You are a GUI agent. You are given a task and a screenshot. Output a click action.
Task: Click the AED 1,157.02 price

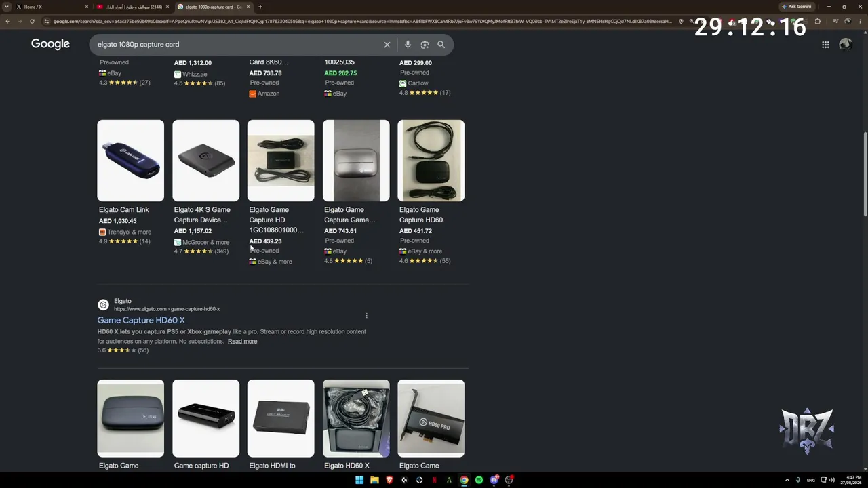193,231
